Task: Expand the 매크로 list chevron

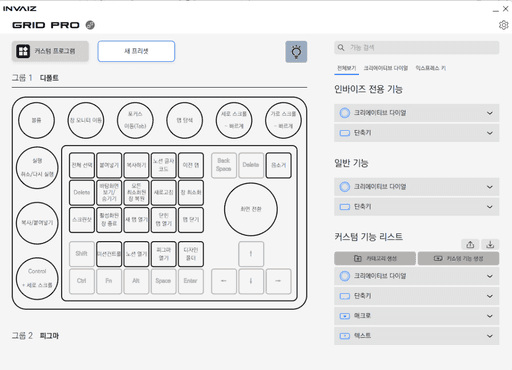Action: tap(489, 316)
